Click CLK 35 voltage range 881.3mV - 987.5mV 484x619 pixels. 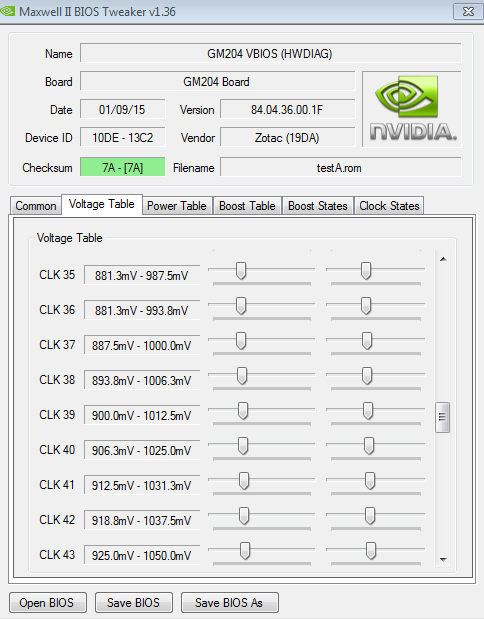pyautogui.click(x=142, y=275)
